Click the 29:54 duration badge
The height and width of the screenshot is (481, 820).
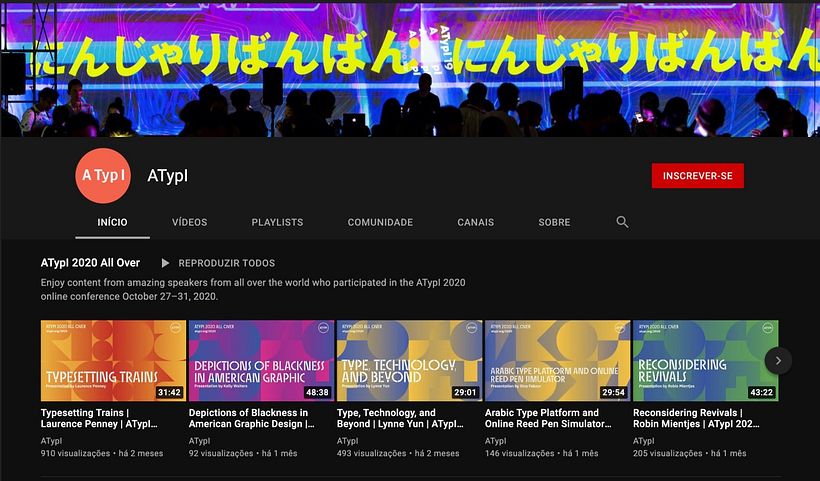(x=613, y=392)
